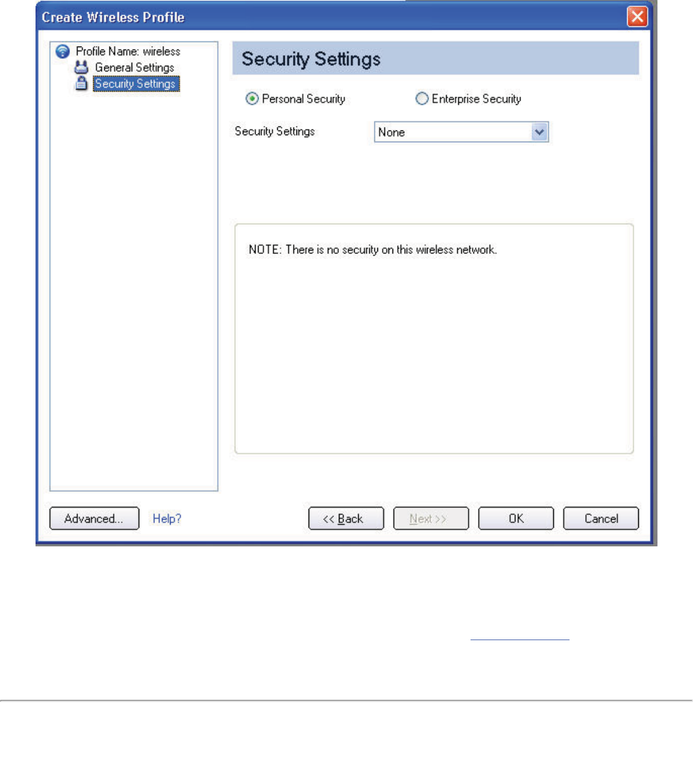This screenshot has width=693, height=784.
Task: Close the Create Wireless Profile dialog
Action: click(x=637, y=16)
